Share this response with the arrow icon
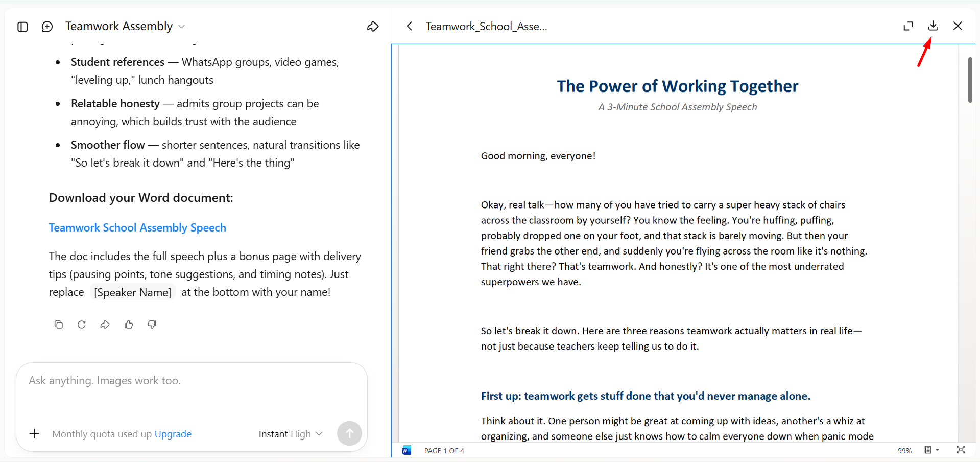 (105, 325)
